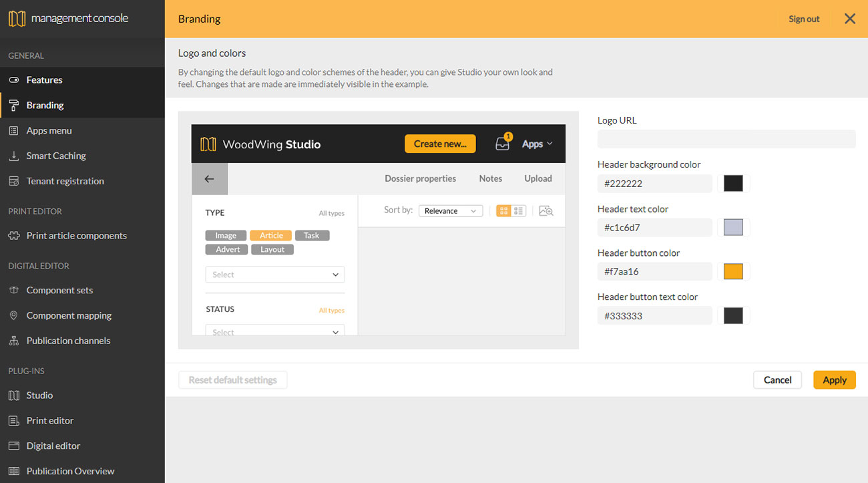Open the Select dropdown under STATUS

click(x=275, y=331)
